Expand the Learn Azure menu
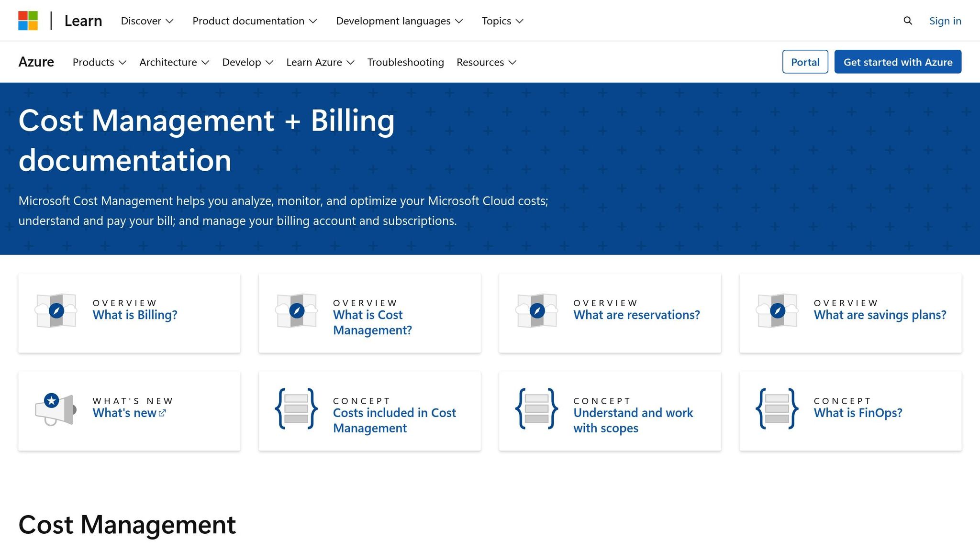 [x=320, y=62]
